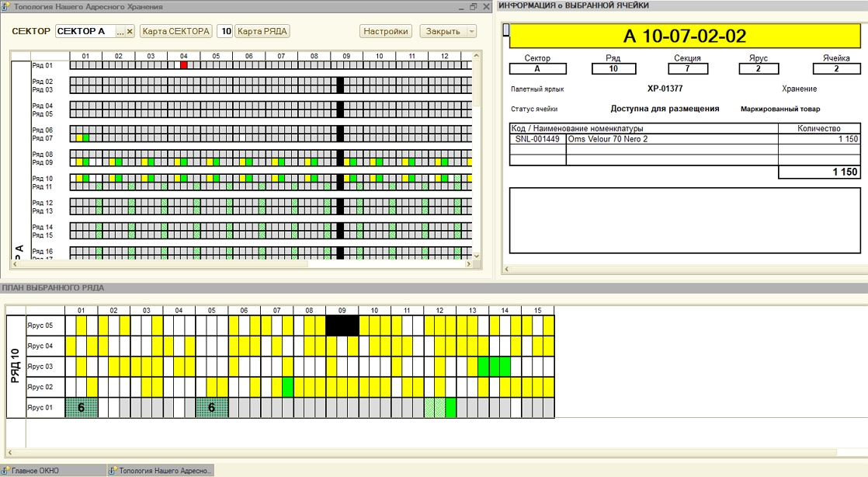Click item code 'SNL-001449'
The width and height of the screenshot is (868, 477).
coord(537,139)
